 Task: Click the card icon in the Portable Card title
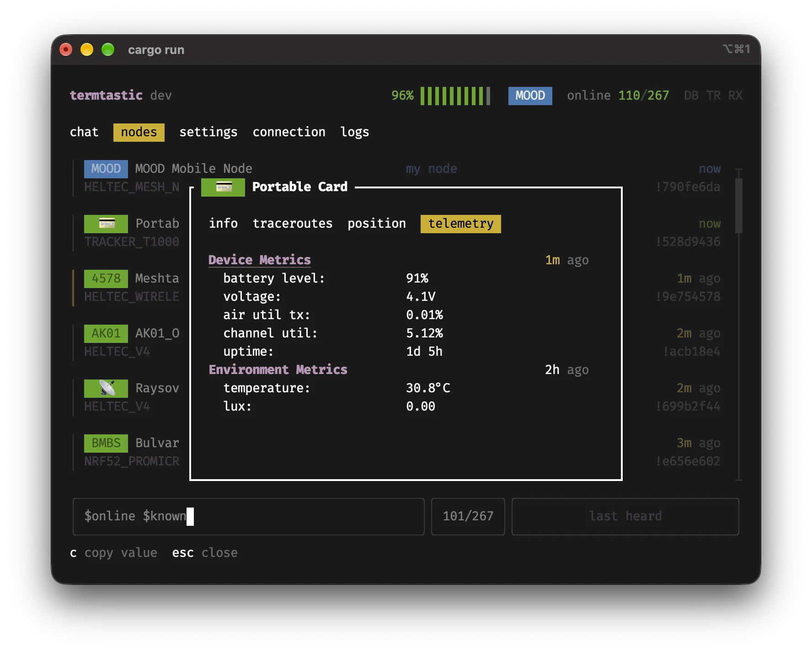click(223, 187)
